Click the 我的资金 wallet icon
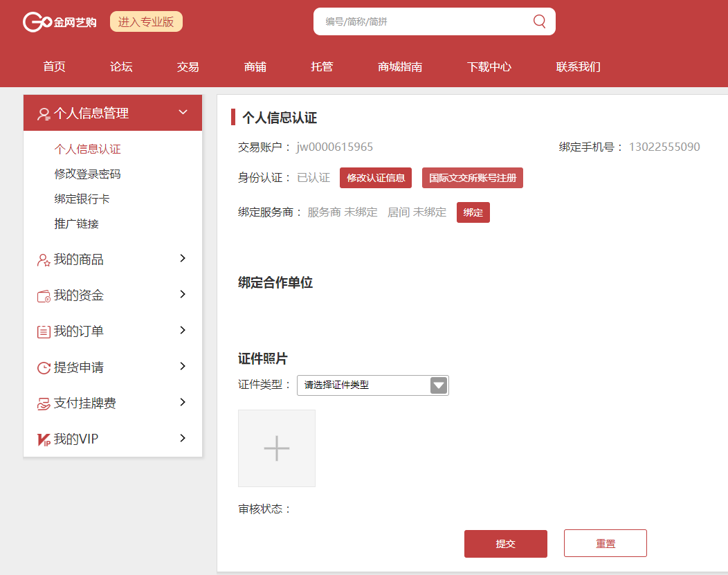Viewport: 728px width, 575px height. click(x=44, y=296)
